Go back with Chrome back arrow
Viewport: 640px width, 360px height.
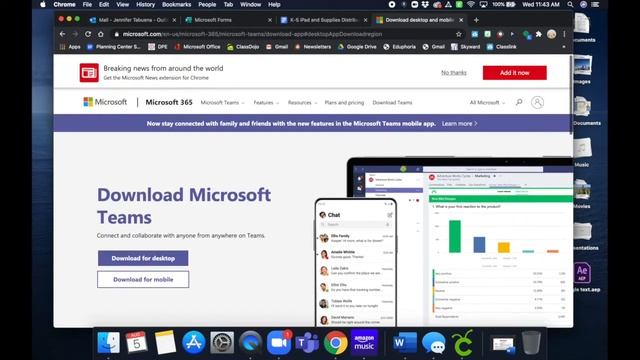(x=62, y=34)
